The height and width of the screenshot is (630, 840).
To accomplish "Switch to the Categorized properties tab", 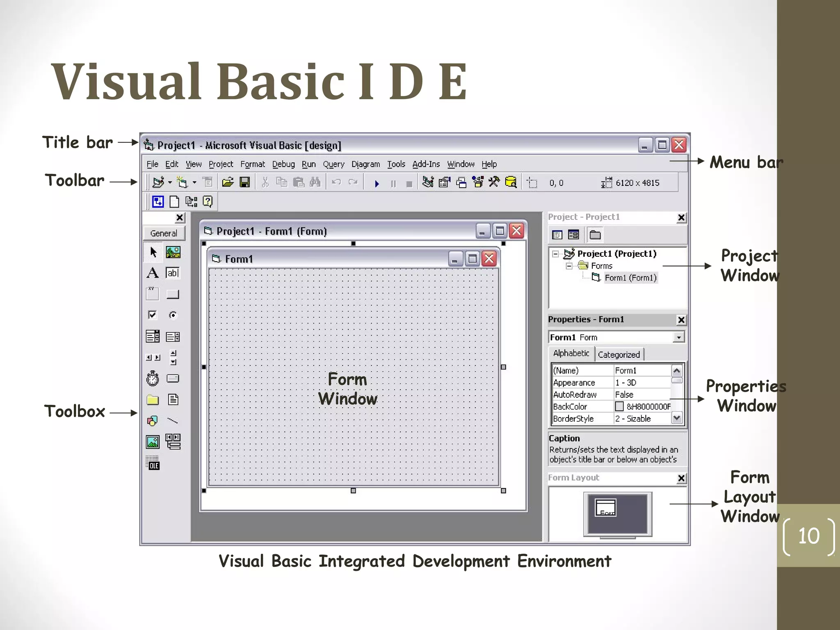I will [619, 354].
